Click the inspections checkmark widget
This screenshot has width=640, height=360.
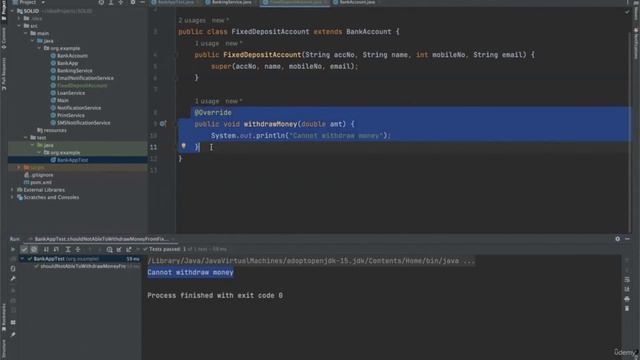[627, 12]
